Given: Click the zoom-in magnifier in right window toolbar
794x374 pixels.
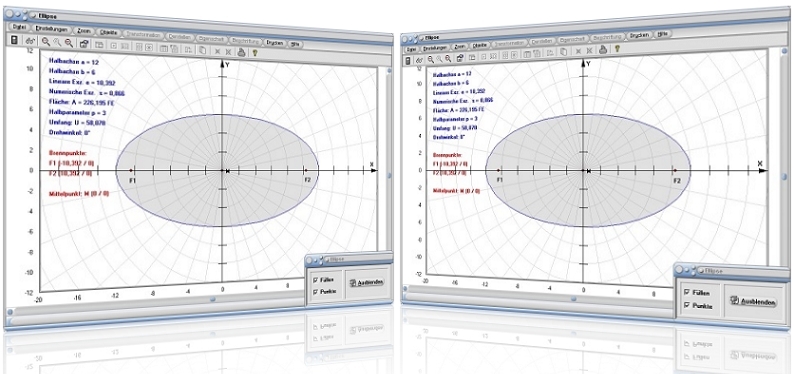Looking at the screenshot, I should [430, 59].
